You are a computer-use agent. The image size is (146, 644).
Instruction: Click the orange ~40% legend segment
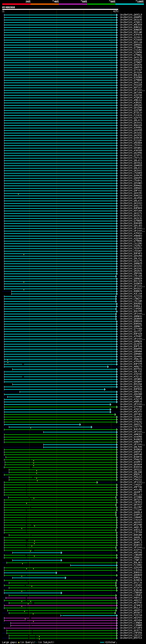click(45, 4)
